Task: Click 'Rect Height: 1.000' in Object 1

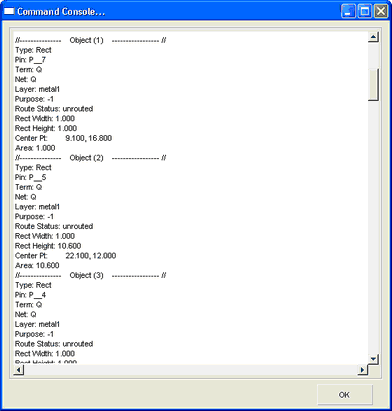Action: pos(46,128)
